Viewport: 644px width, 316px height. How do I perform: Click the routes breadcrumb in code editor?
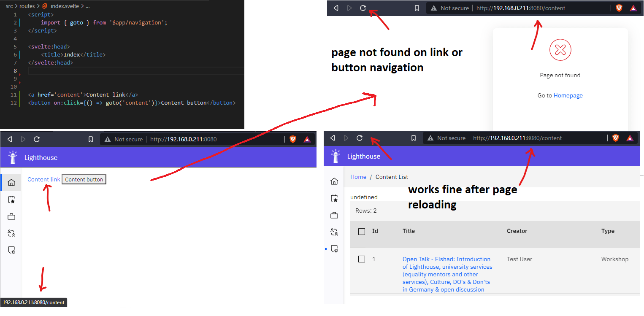[x=27, y=6]
